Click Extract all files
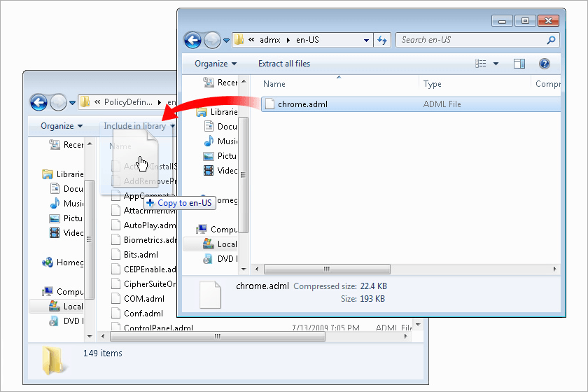 (x=284, y=64)
